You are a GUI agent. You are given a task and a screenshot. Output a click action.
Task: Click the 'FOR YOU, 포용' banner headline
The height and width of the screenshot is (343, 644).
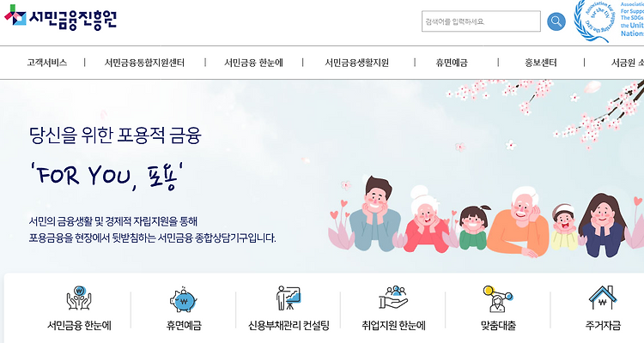tap(106, 177)
